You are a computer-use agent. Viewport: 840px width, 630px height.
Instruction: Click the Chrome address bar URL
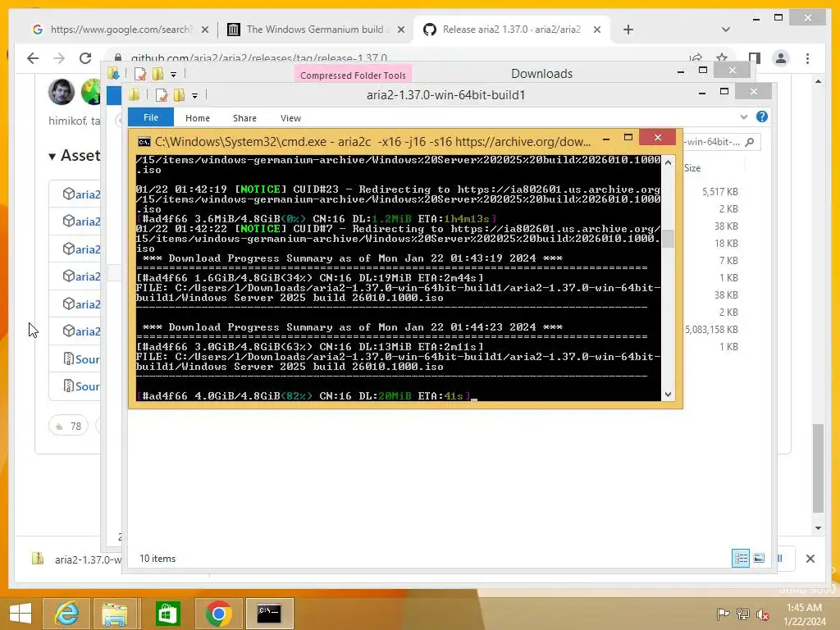[x=258, y=57]
